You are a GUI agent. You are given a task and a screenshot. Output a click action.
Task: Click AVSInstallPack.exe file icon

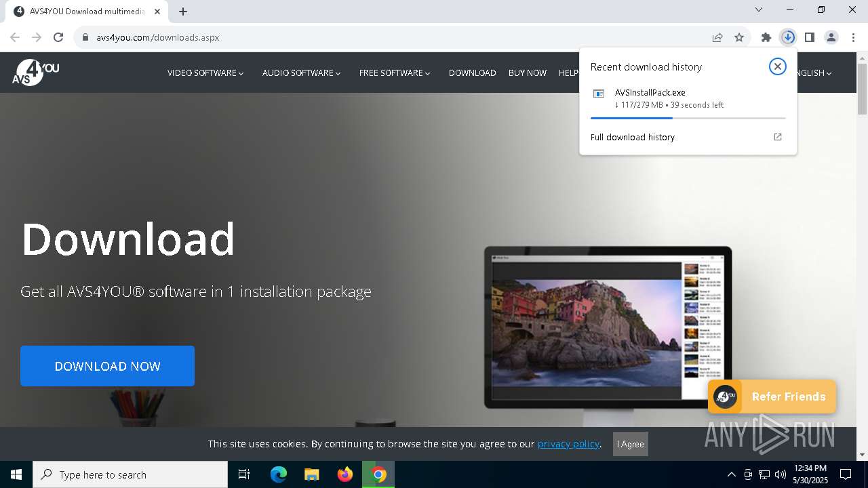599,94
